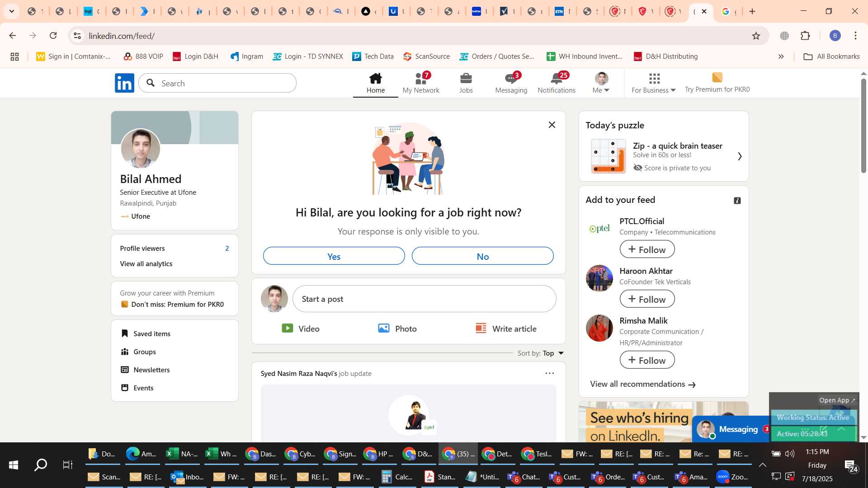Open the Chrome Extensions puzzle icon
Viewport: 868px width, 488px height.
(805, 36)
